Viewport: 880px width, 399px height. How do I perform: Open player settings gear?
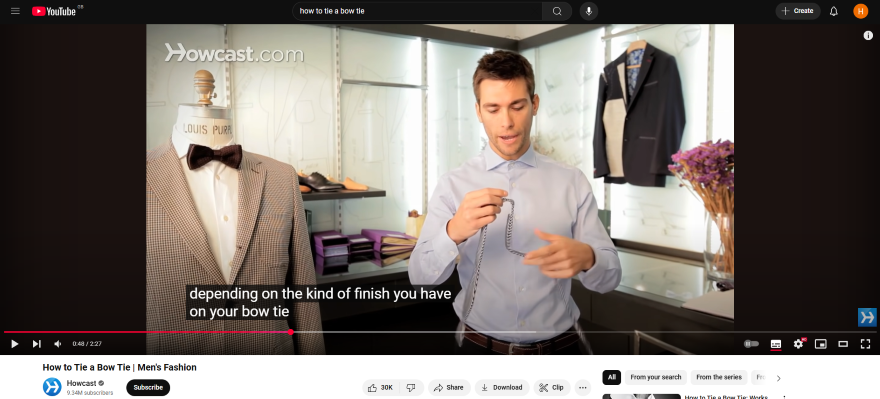[x=799, y=343]
